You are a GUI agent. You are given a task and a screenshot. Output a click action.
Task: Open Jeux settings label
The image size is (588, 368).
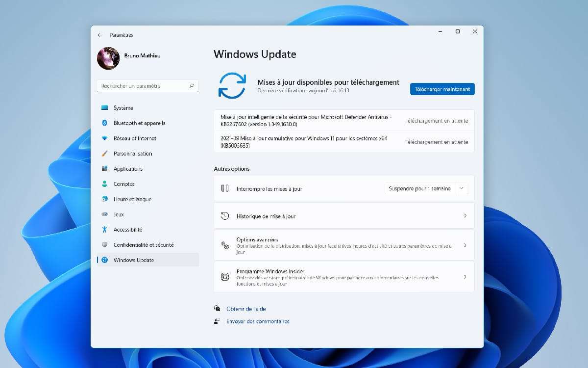tap(119, 214)
